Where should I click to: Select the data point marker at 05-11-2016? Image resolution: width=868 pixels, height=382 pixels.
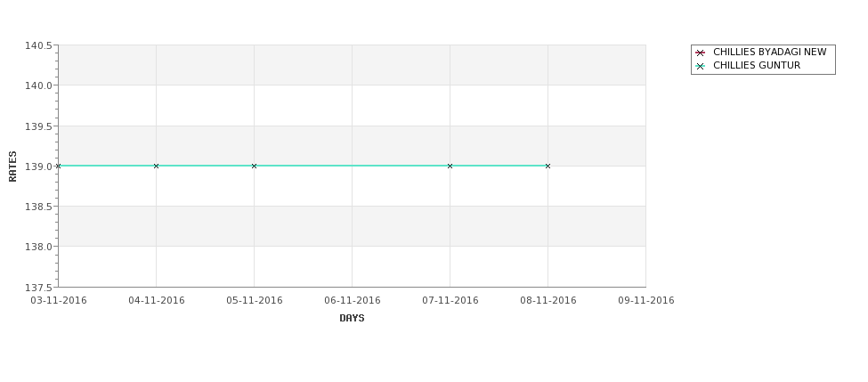(254, 167)
